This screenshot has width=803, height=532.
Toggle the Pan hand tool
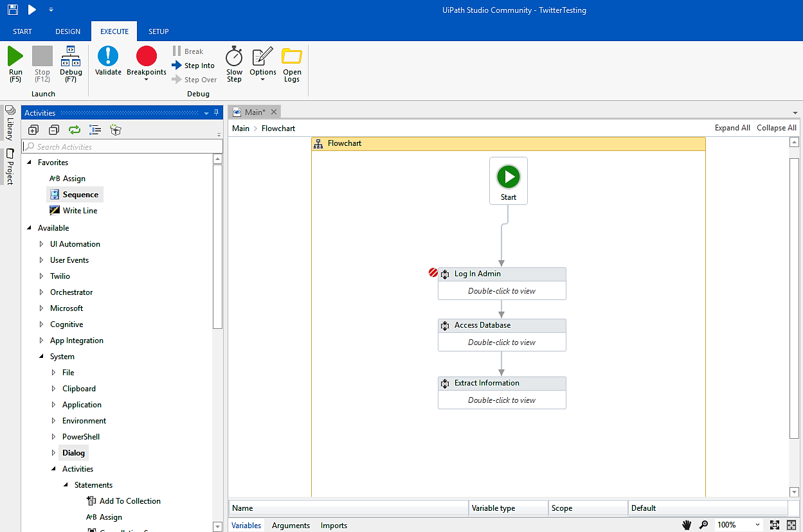point(687,525)
